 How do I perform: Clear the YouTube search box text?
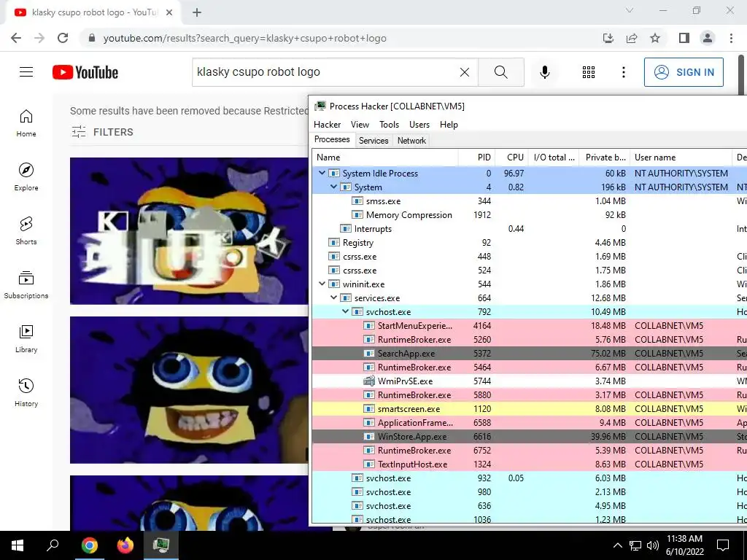465,72
